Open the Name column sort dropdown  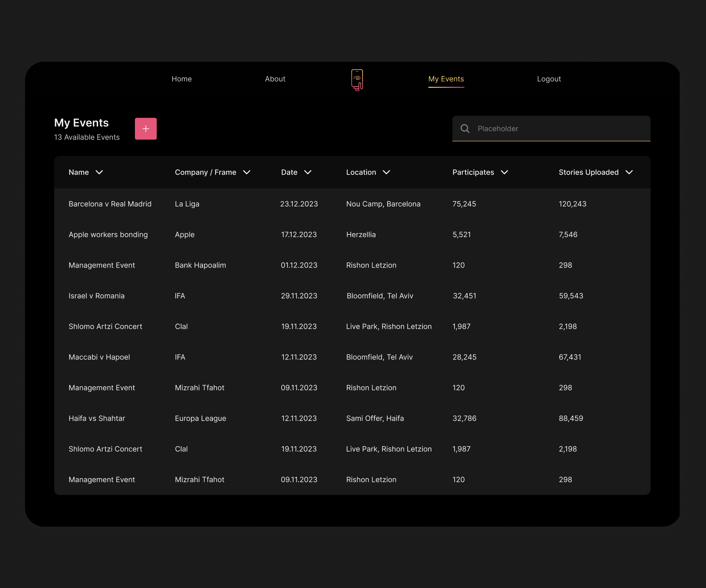(x=99, y=172)
